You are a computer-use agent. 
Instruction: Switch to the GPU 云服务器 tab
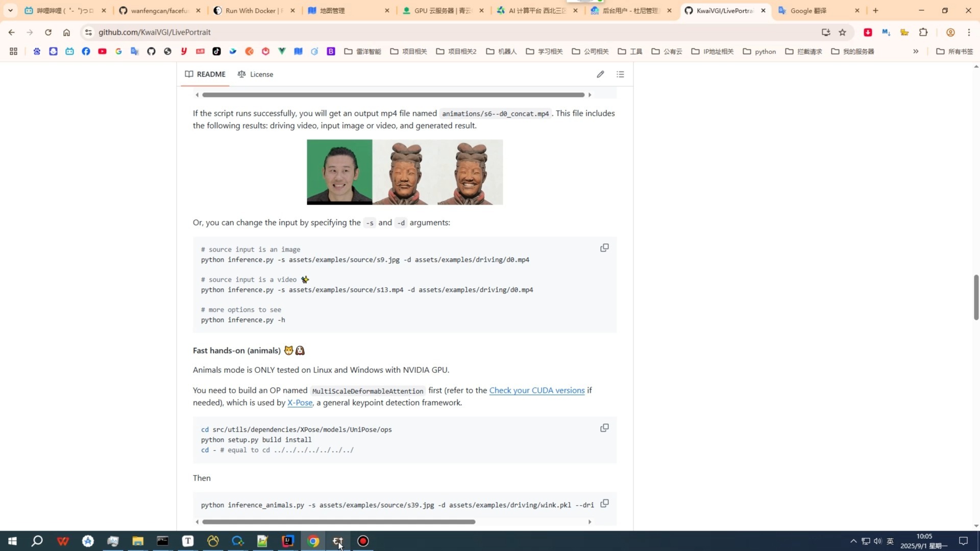(443, 10)
